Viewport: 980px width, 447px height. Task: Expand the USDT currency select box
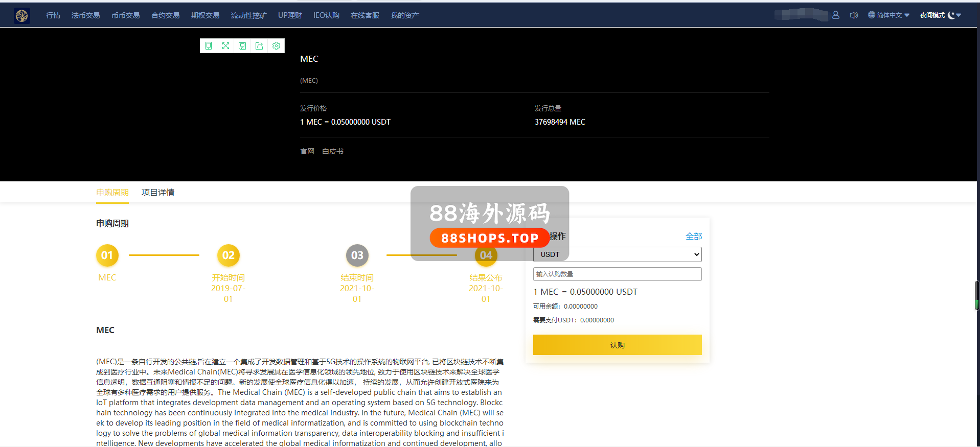point(617,254)
